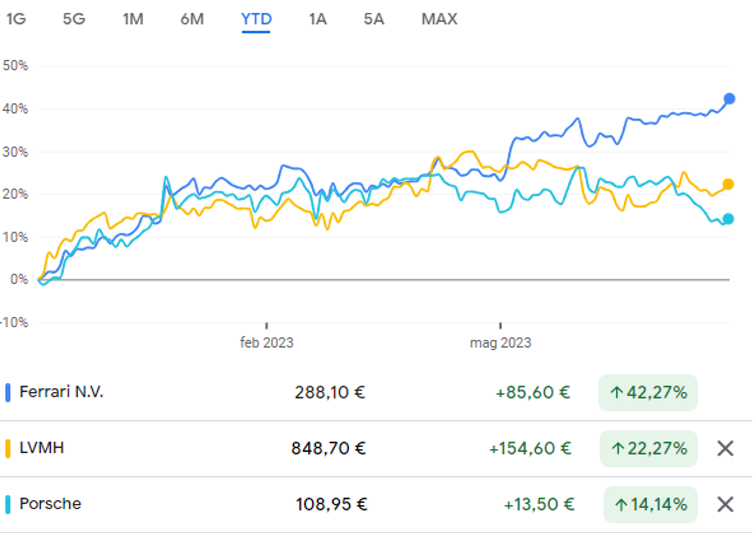Click the up-arrow in LVMH's 22,27% badge
This screenshot has height=533, width=756.
click(x=617, y=448)
